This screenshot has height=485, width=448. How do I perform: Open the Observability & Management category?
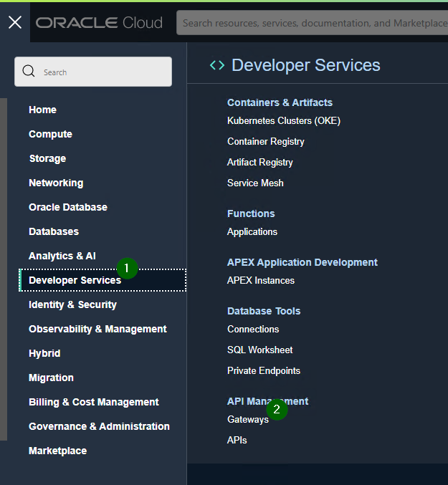point(97,329)
